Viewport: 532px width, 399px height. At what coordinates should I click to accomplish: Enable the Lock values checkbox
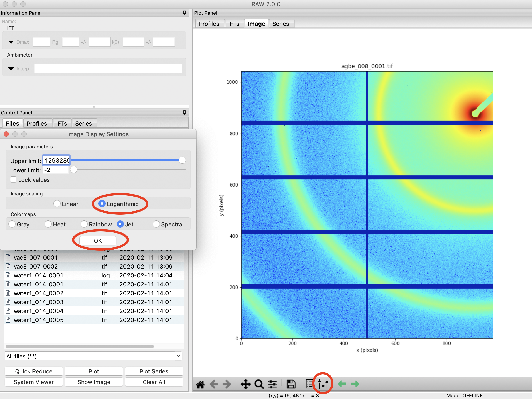click(14, 180)
